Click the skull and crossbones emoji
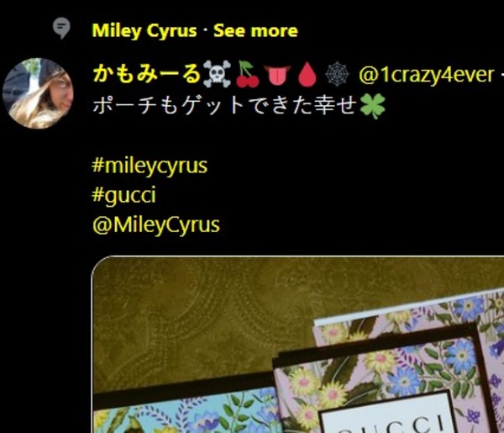This screenshot has height=433, width=504. pos(218,74)
